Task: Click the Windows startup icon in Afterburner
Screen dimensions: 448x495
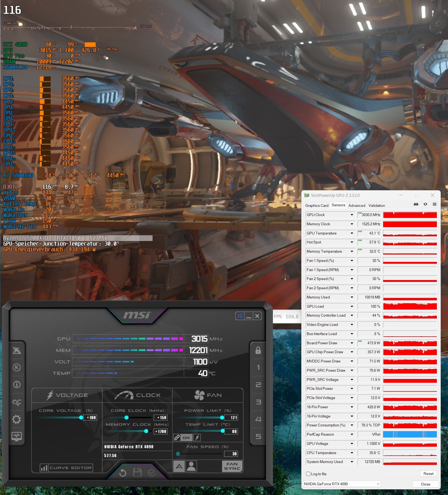Action: click(240, 316)
